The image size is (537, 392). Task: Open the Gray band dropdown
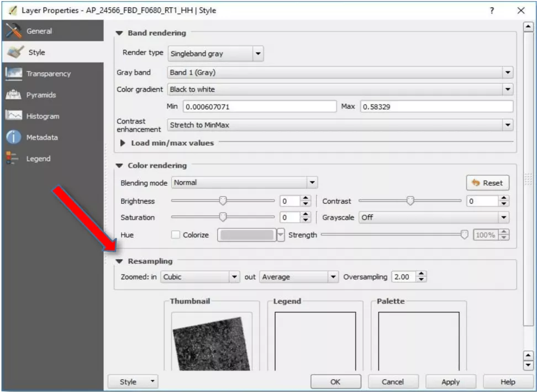340,72
